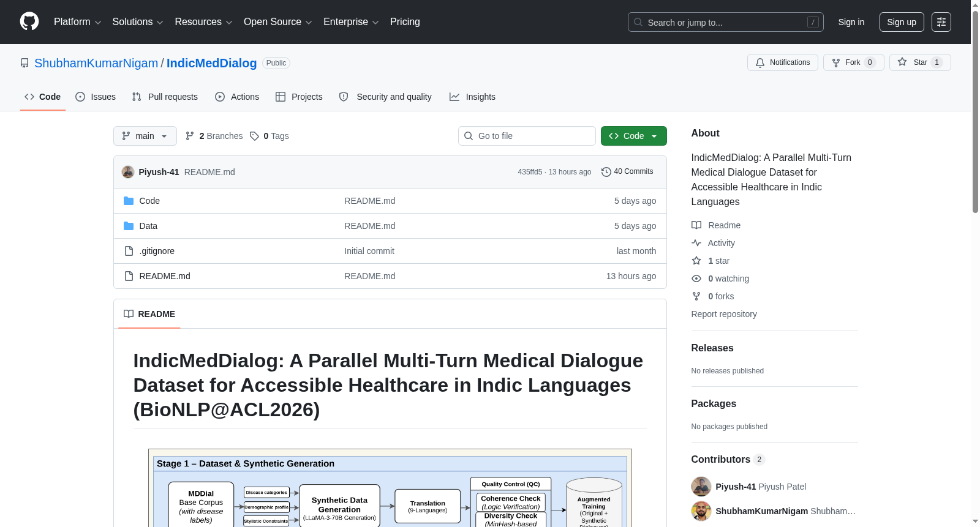Click Piyush-41 avatar in commit bar
The image size is (980, 527).
tap(128, 172)
